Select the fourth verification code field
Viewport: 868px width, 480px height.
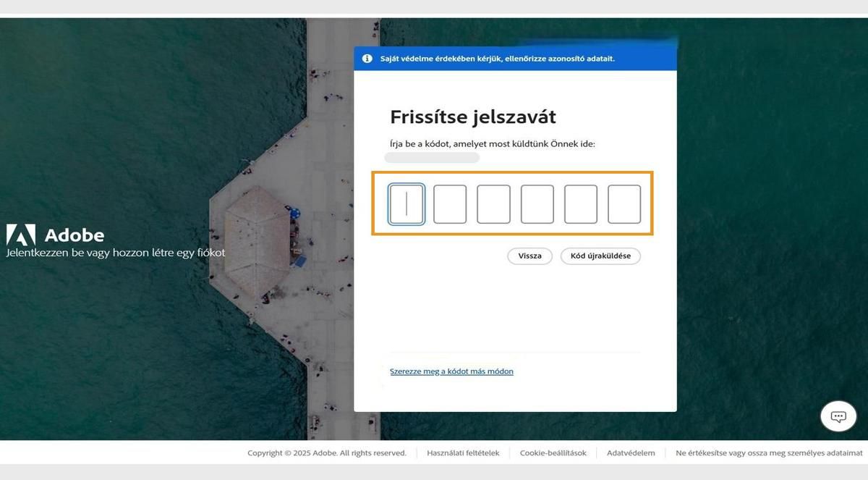537,203
